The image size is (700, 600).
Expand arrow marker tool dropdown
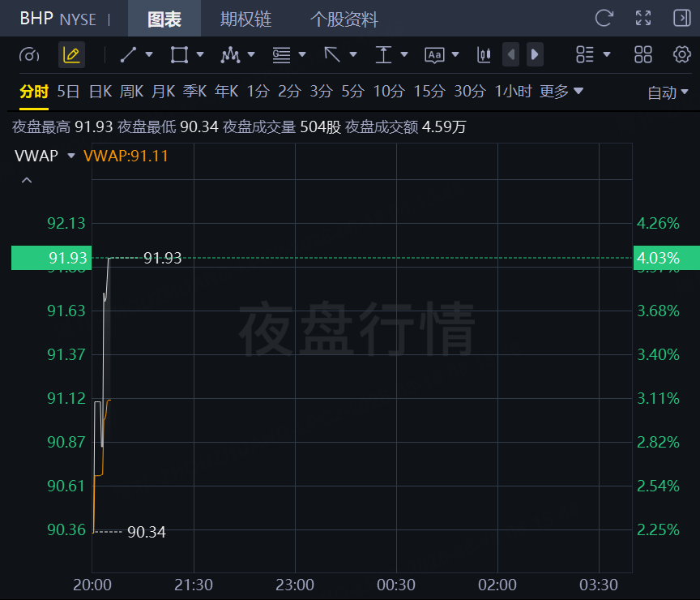coord(353,54)
